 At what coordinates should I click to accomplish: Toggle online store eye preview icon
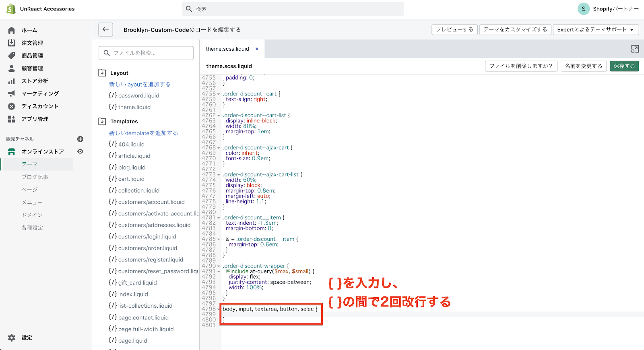point(80,151)
